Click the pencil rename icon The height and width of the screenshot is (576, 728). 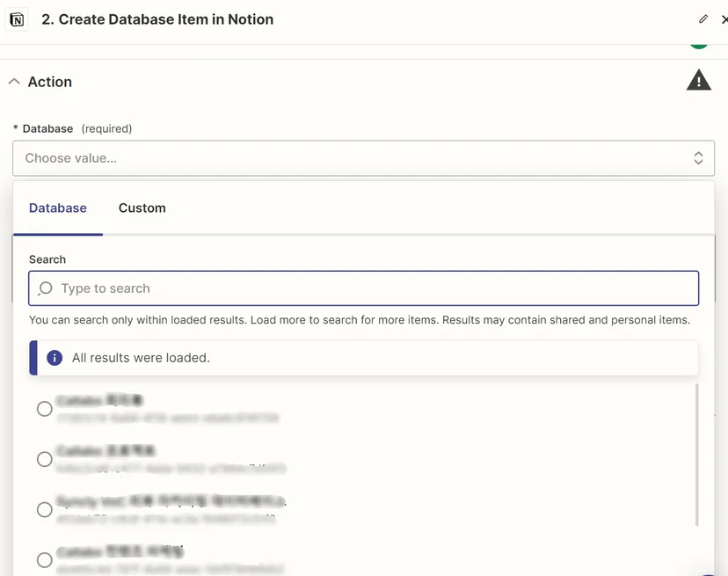click(703, 19)
